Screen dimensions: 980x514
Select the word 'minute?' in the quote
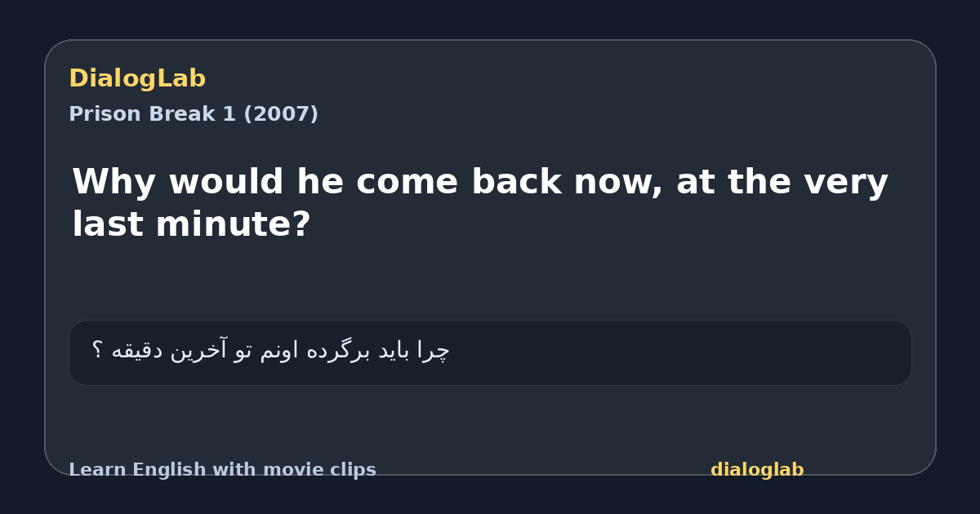point(233,224)
